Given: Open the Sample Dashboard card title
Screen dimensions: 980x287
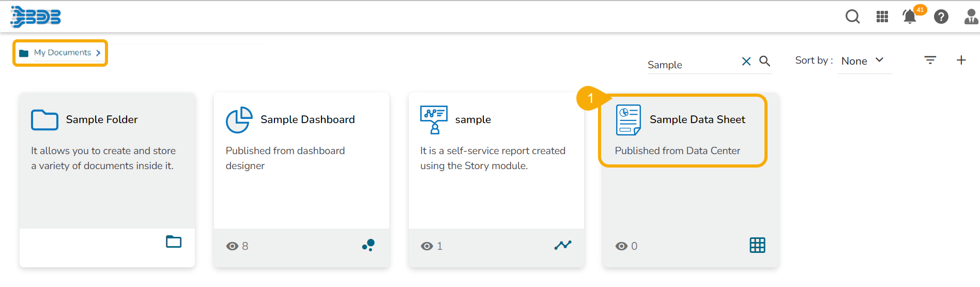Looking at the screenshot, I should 307,119.
